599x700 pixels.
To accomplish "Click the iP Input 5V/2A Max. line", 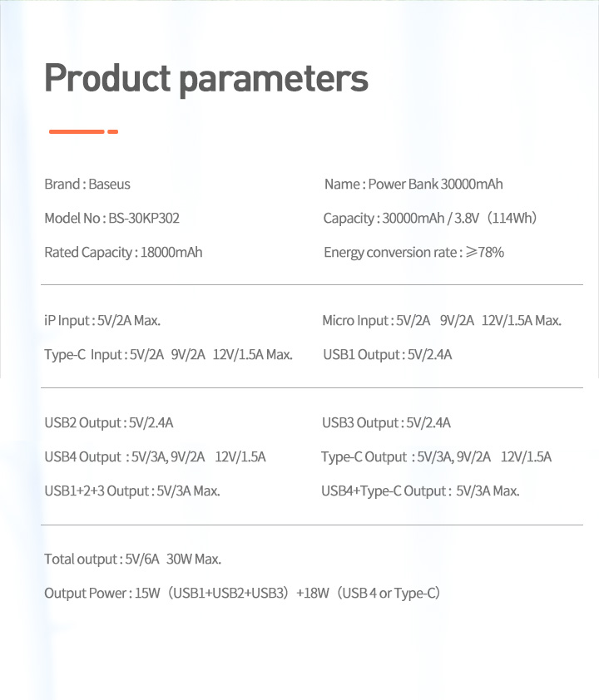I will pos(102,321).
